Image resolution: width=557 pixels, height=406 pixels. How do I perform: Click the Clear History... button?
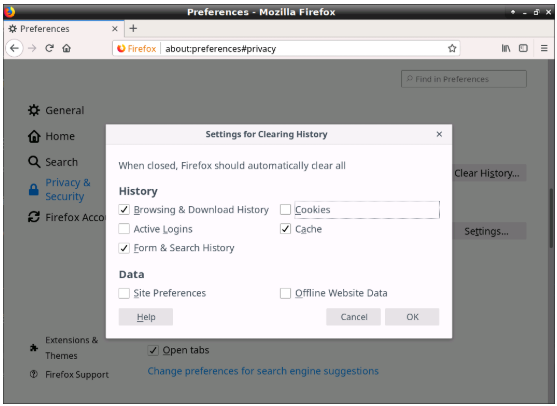[489, 173]
